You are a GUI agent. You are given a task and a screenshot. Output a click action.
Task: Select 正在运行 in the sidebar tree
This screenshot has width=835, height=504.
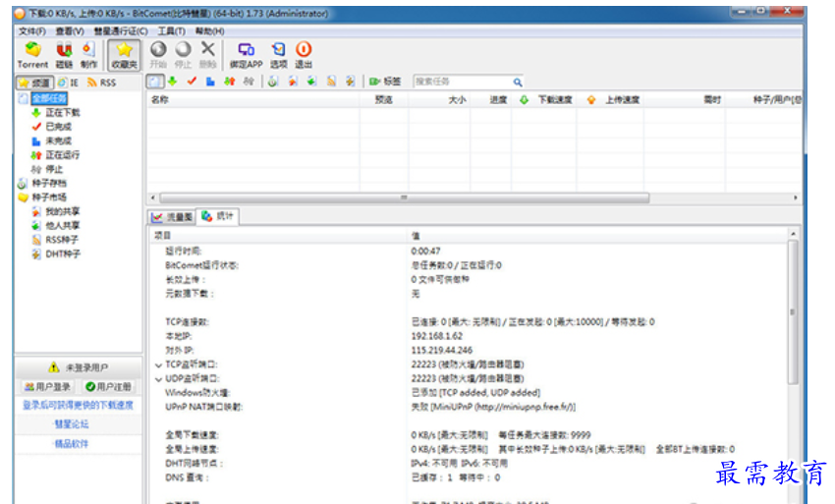[62, 155]
